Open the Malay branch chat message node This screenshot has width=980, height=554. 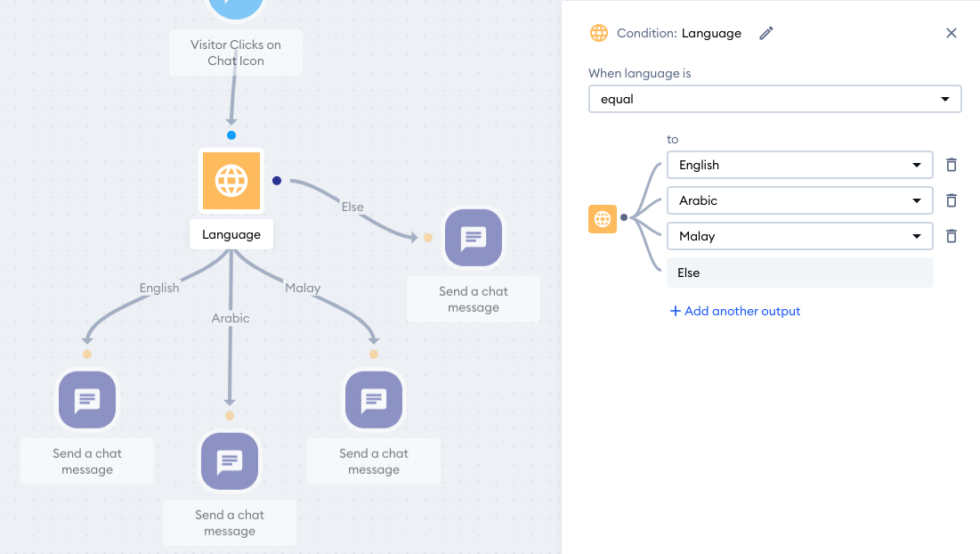[x=374, y=400]
